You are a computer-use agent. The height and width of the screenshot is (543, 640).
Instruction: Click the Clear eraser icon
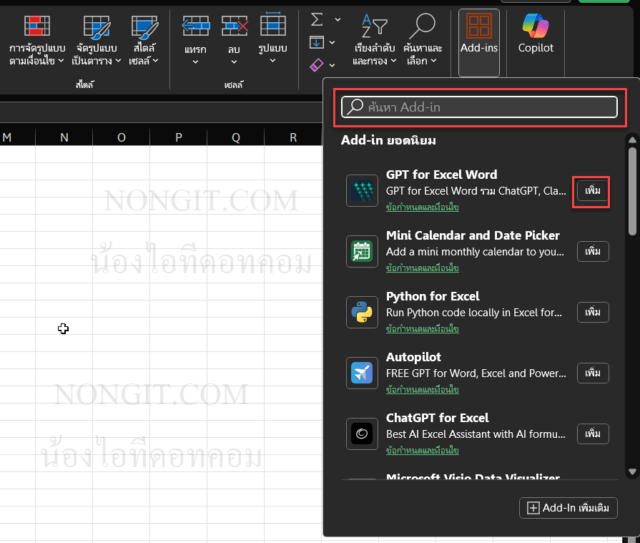pyautogui.click(x=317, y=65)
